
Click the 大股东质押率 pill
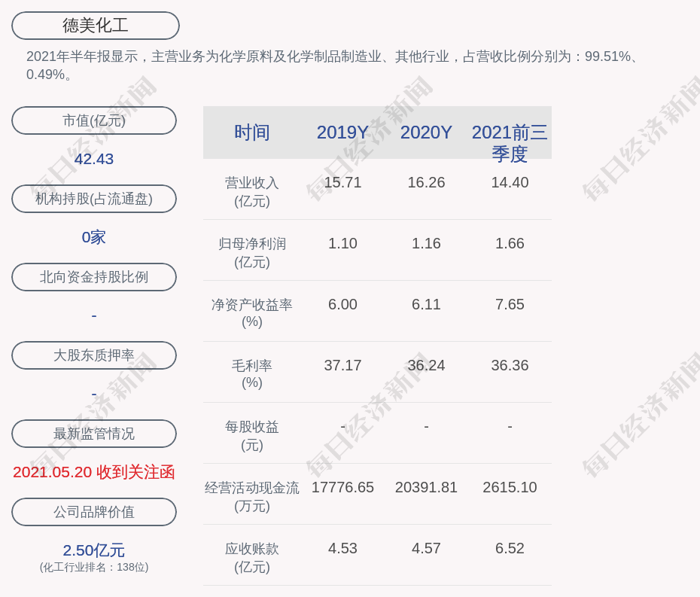pyautogui.click(x=94, y=355)
